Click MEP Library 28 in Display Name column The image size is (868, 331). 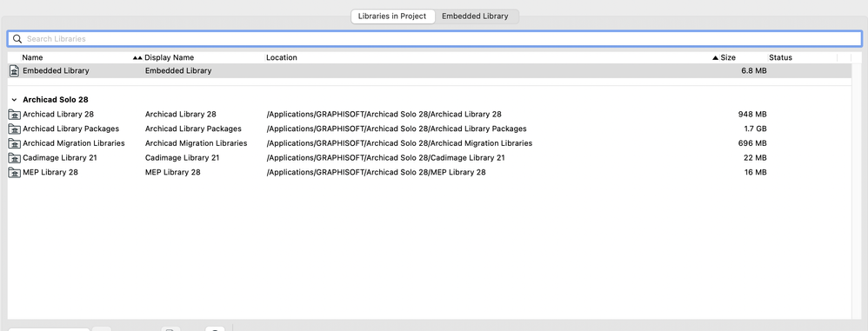tap(173, 172)
